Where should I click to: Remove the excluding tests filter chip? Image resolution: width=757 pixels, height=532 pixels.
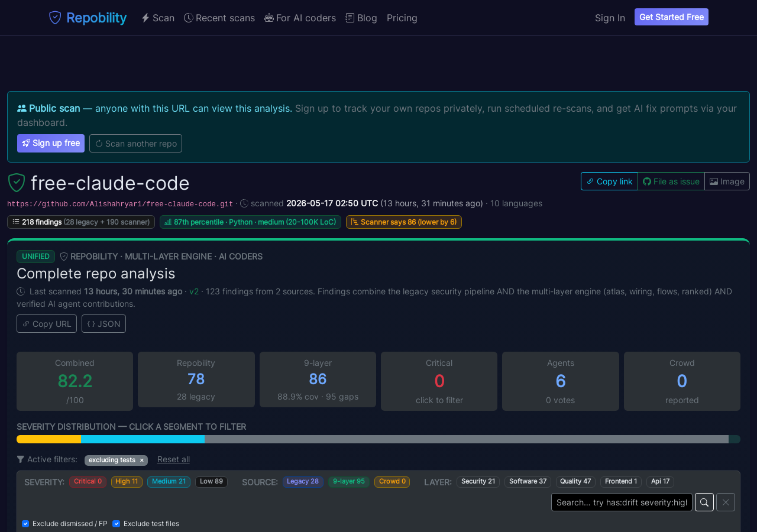[x=141, y=460]
